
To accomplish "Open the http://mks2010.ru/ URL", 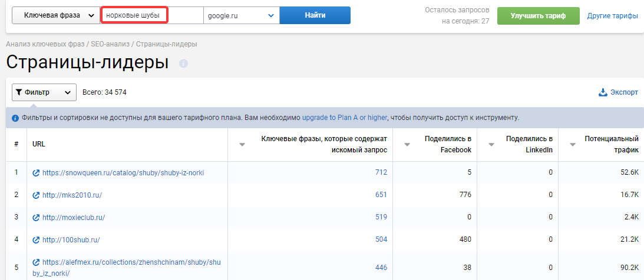I will pyautogui.click(x=72, y=195).
